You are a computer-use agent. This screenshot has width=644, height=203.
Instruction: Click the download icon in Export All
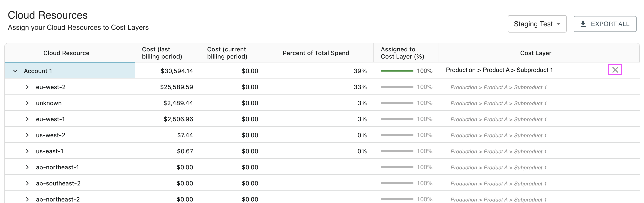coord(583,24)
